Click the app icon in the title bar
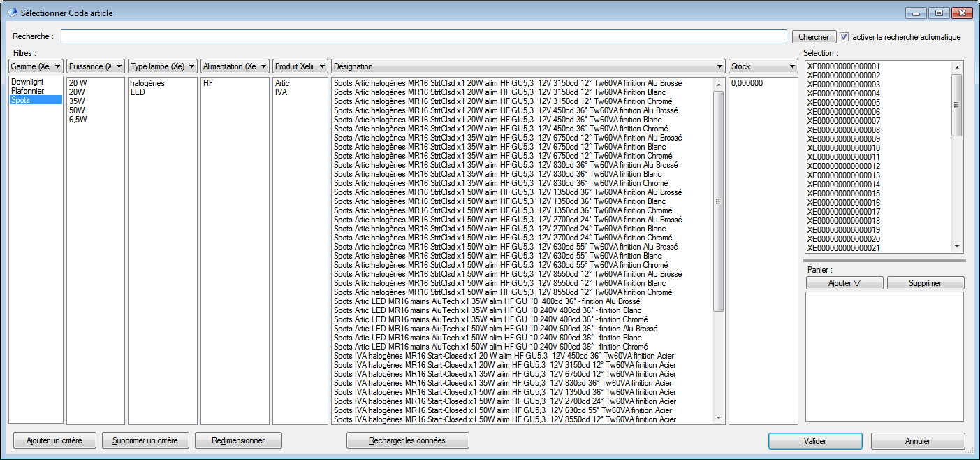This screenshot has height=460, width=980. click(x=13, y=13)
